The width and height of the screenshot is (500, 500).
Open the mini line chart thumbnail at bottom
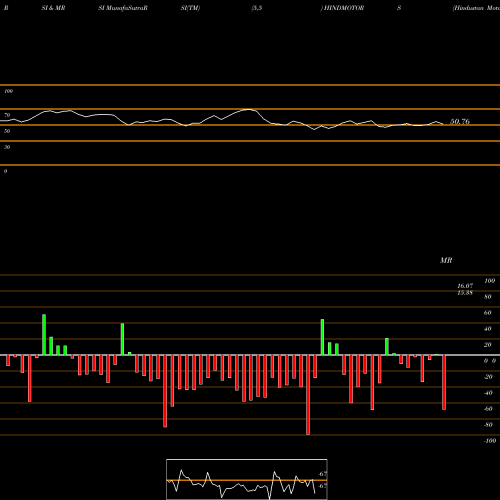point(247,479)
